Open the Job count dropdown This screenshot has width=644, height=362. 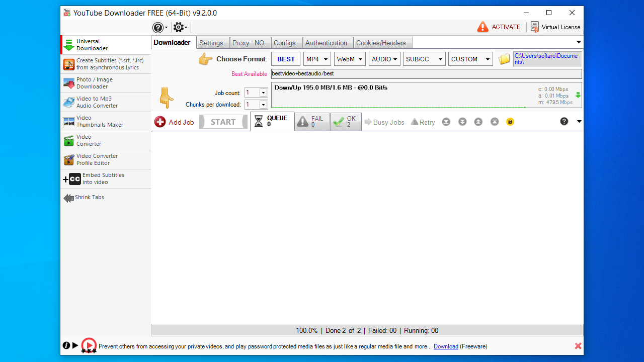263,93
